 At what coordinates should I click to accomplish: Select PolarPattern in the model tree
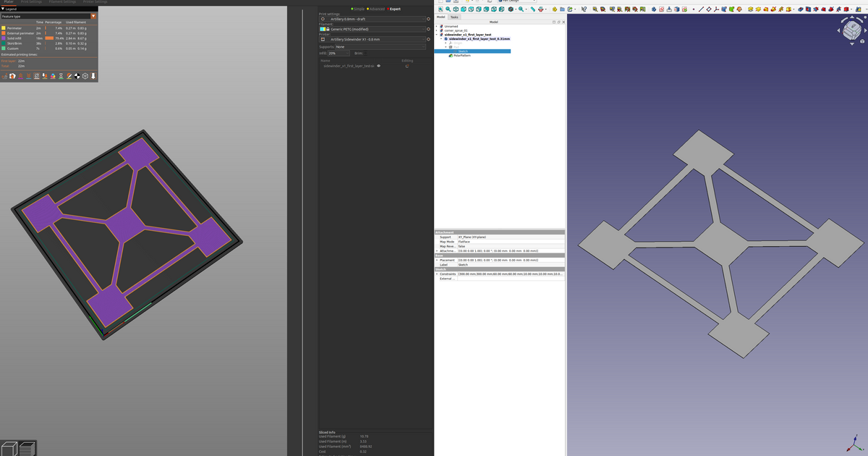pyautogui.click(x=461, y=56)
